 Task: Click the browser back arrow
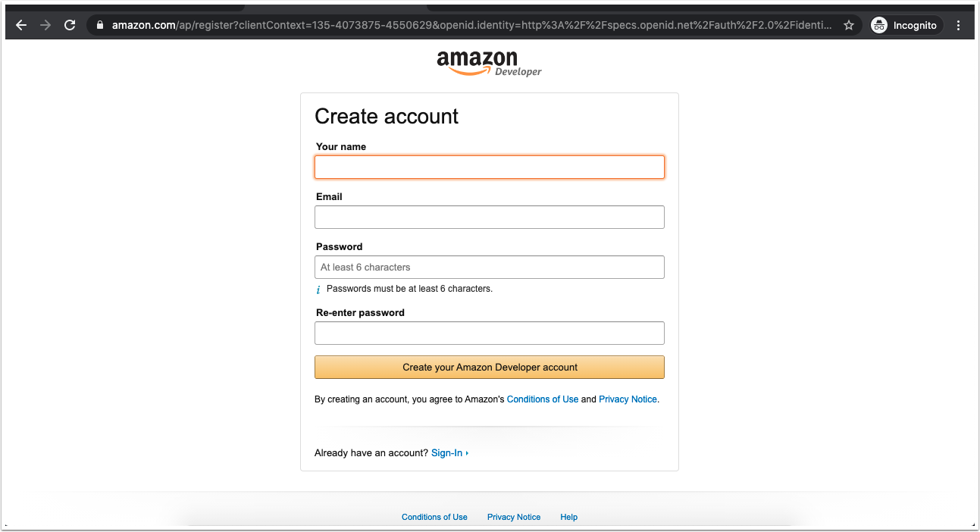pyautogui.click(x=21, y=25)
